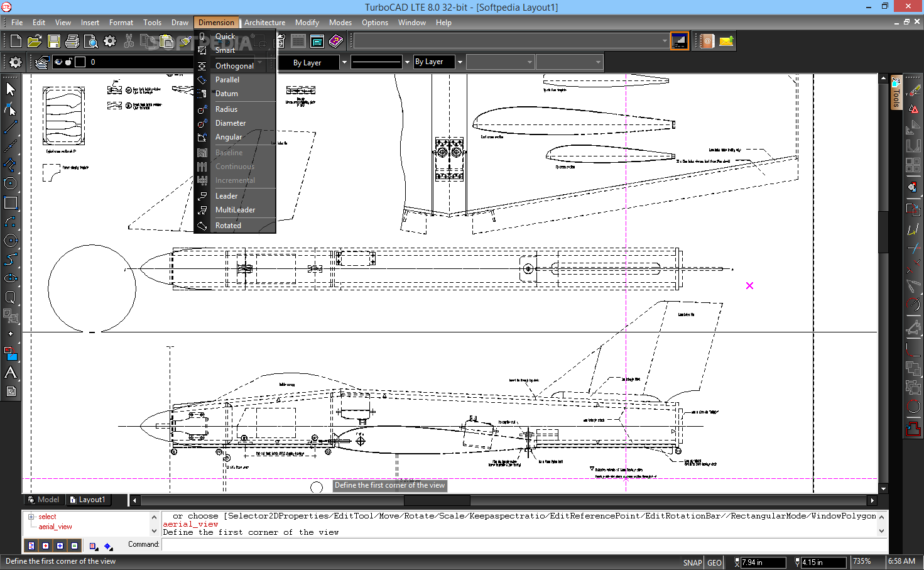Select the Curve spline tool in left toolbar
Viewport: 924px width, 570px height.
11,259
